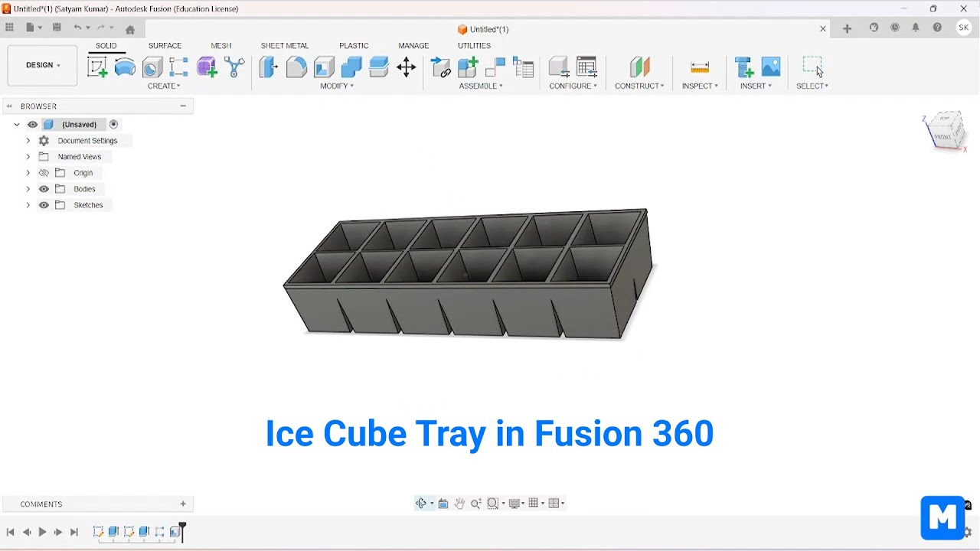Click the Orbit navigation tool
This screenshot has height=551, width=980.
pyautogui.click(x=421, y=504)
